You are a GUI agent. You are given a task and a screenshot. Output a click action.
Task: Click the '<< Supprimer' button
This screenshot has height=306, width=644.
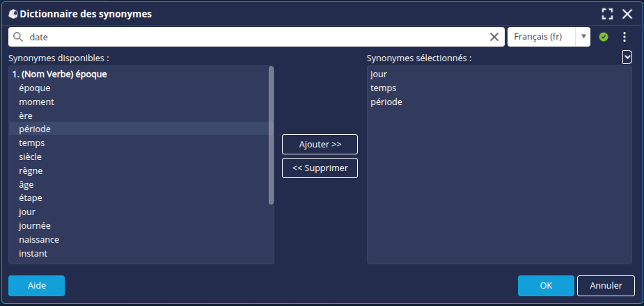[320, 168]
